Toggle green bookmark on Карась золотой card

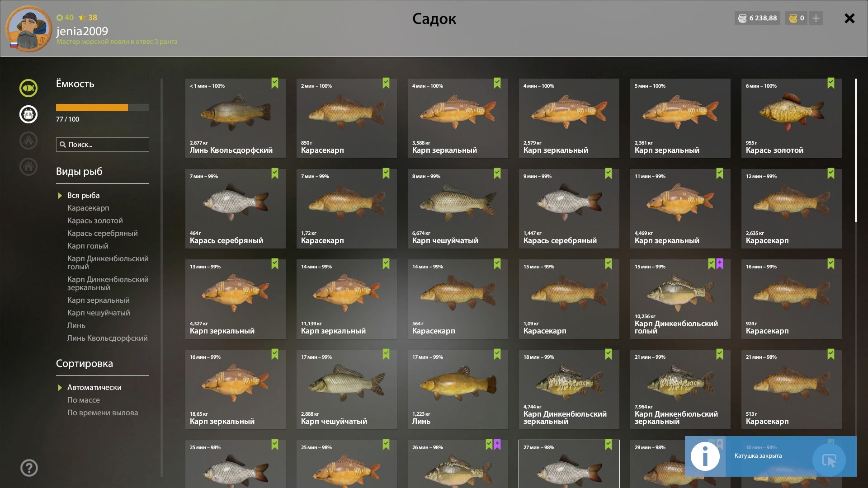pyautogui.click(x=831, y=83)
